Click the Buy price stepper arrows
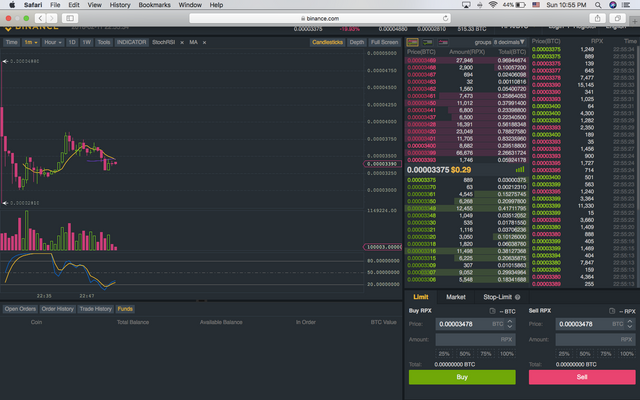 click(x=510, y=324)
